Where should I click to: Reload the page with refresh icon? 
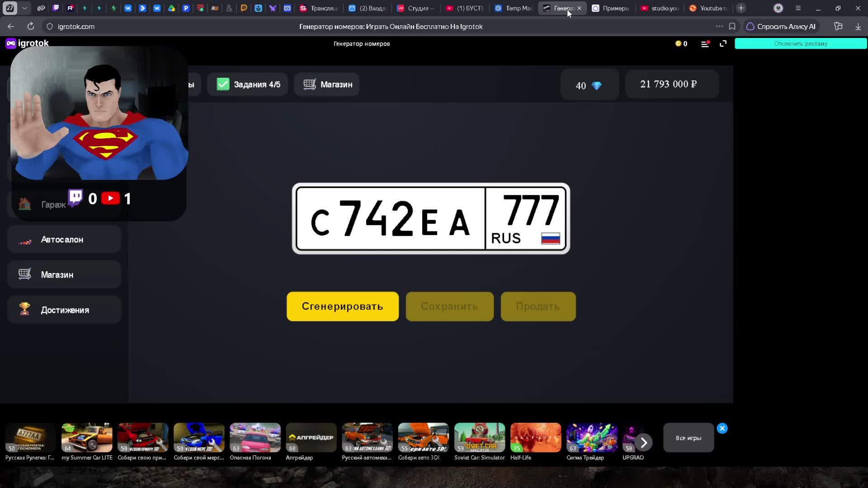[31, 27]
